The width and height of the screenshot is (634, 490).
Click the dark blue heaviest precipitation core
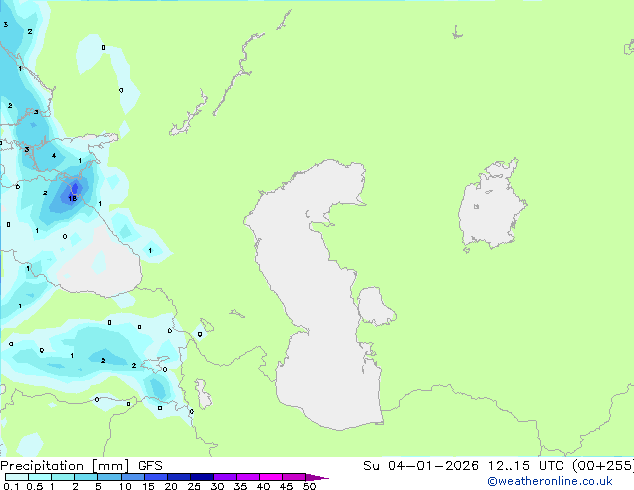coord(74,189)
